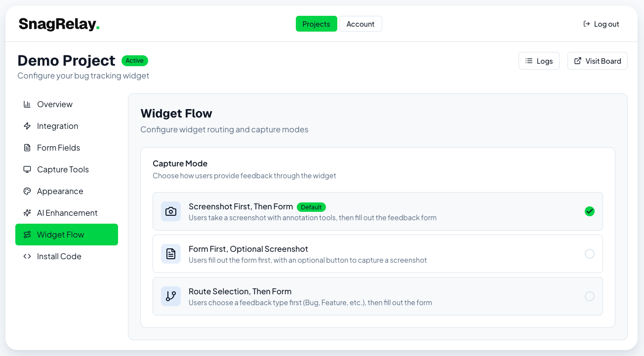
Task: Click the document icon for Form First
Action: coord(171,254)
